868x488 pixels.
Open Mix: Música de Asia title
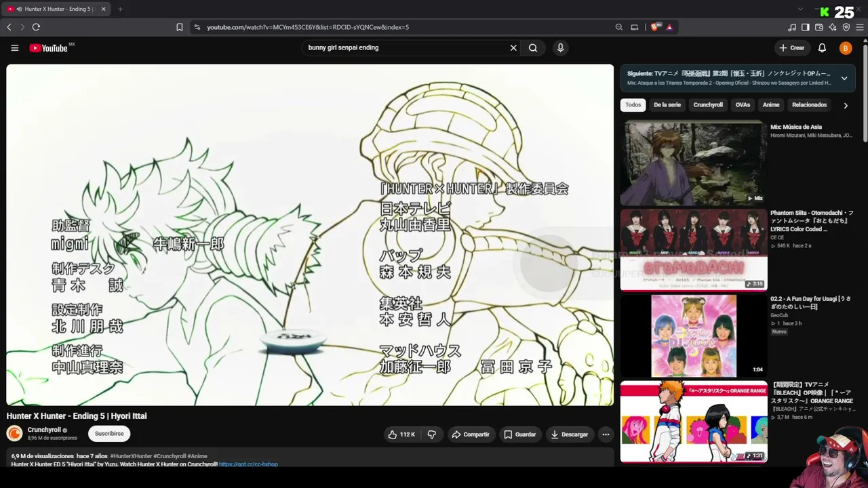pyautogui.click(x=796, y=127)
